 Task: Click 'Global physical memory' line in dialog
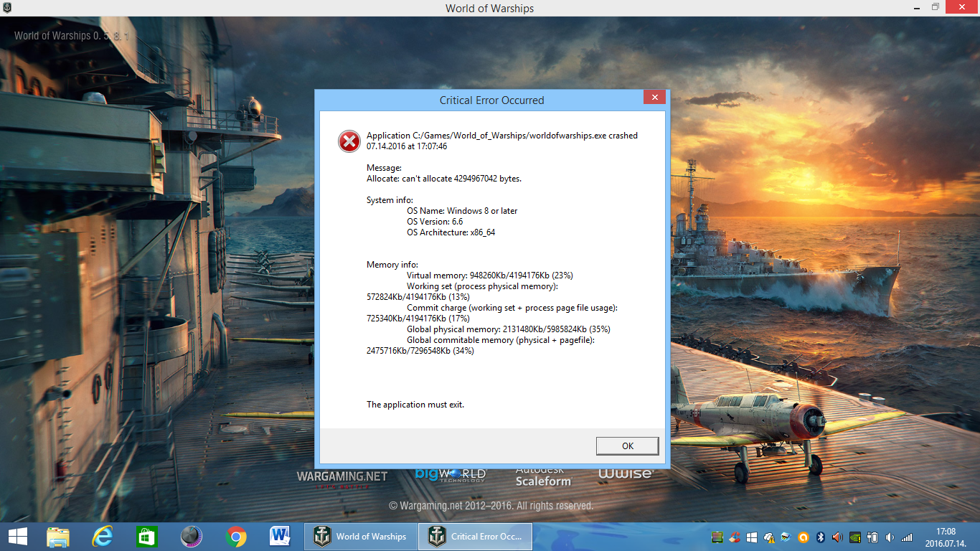[509, 329]
